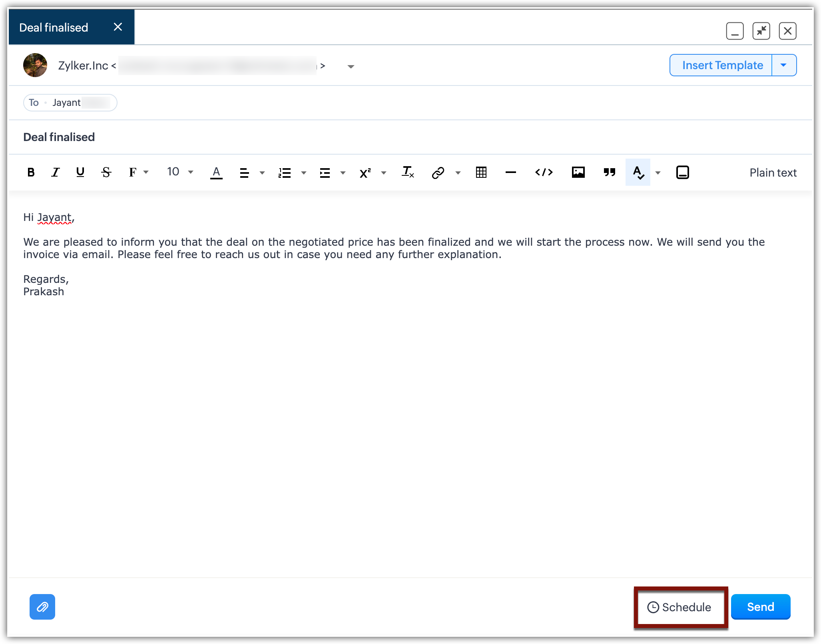Click the Deal finalised subject field
Viewport: 821px width, 644px height.
point(59,137)
